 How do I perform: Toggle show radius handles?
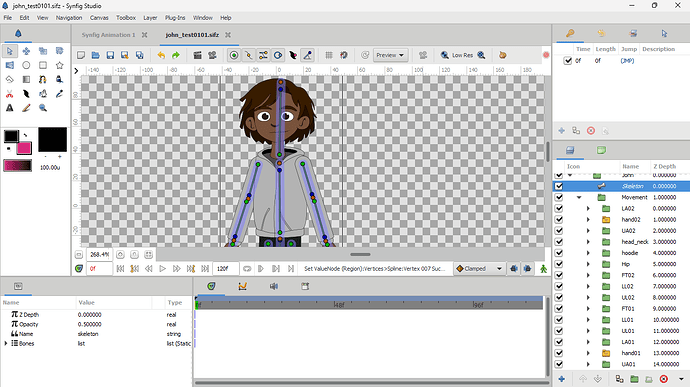pos(278,55)
